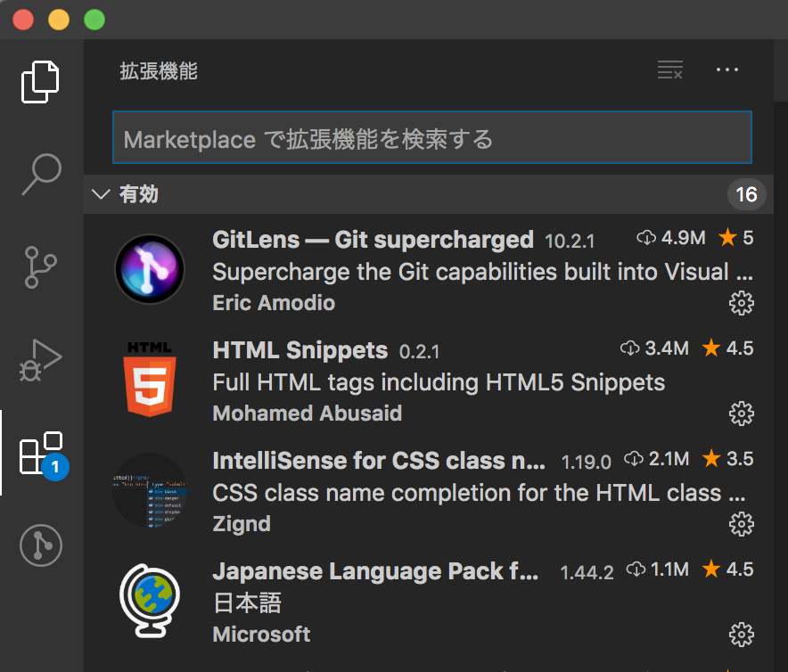Viewport: 788px width, 672px height.
Task: Select the Japanese Language Pack title
Action: point(375,571)
